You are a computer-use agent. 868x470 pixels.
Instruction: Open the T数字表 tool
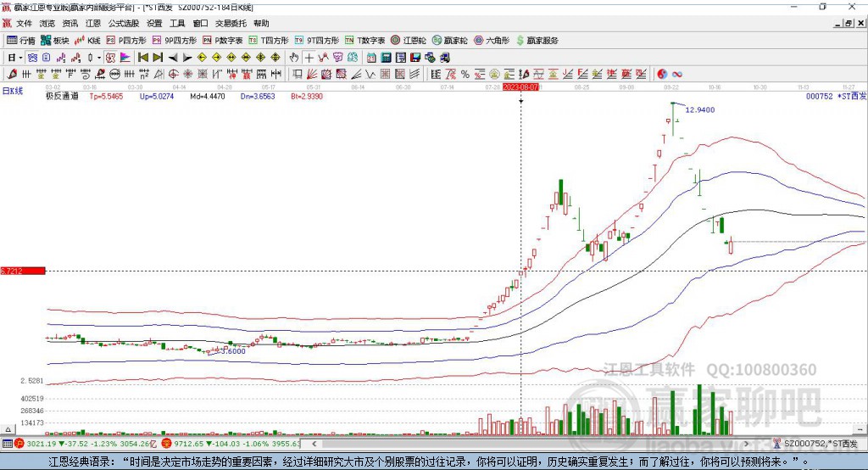click(364, 41)
